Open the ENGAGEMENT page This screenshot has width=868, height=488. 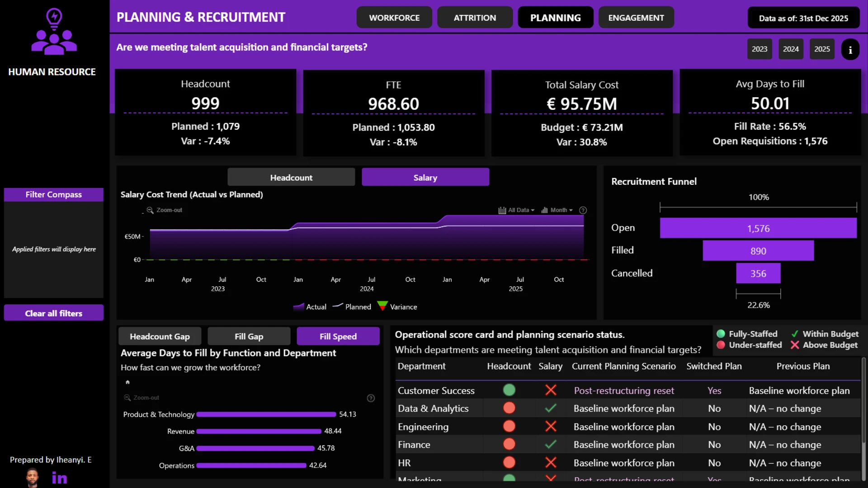636,18
